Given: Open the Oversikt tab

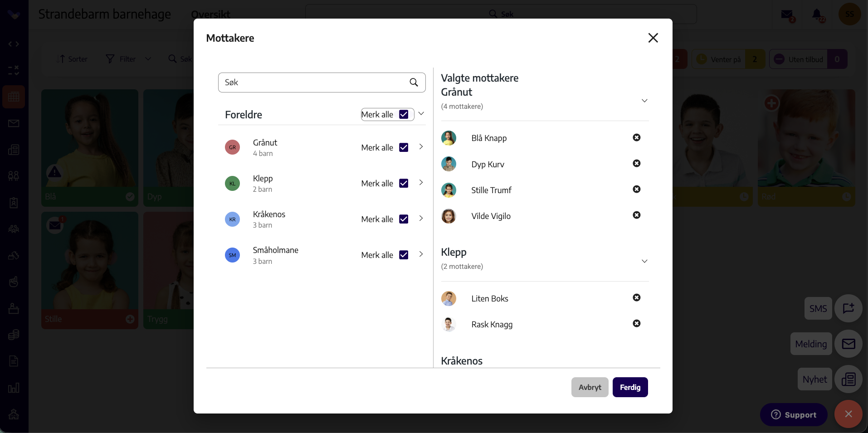Looking at the screenshot, I should point(210,15).
